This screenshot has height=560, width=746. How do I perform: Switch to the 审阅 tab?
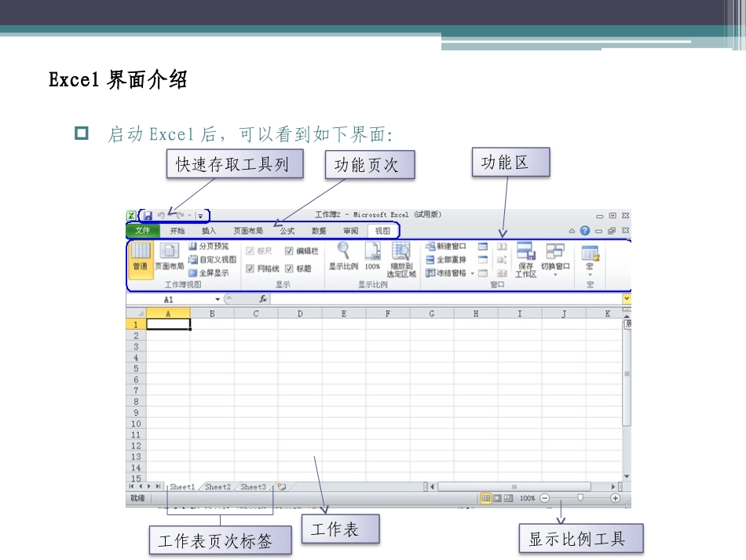351,231
